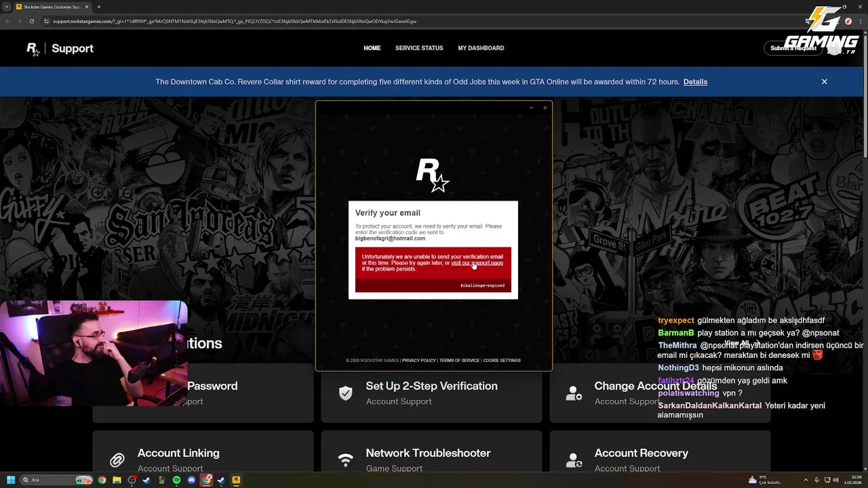The image size is (868, 488).
Task: Open the Windows Start menu
Action: pyautogui.click(x=10, y=480)
